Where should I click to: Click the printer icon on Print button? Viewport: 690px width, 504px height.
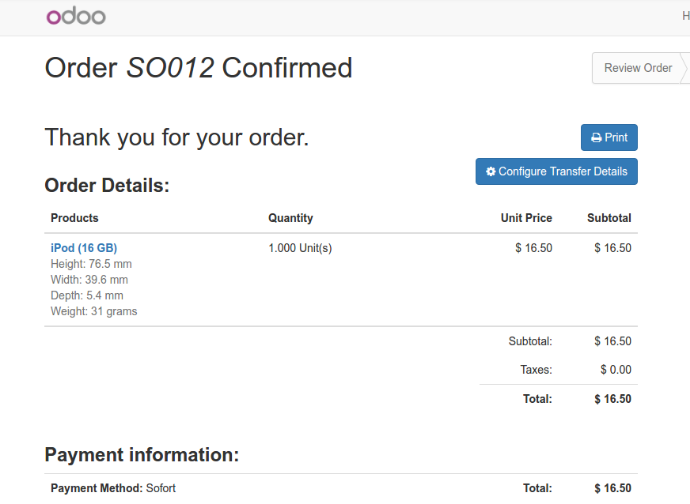point(596,138)
